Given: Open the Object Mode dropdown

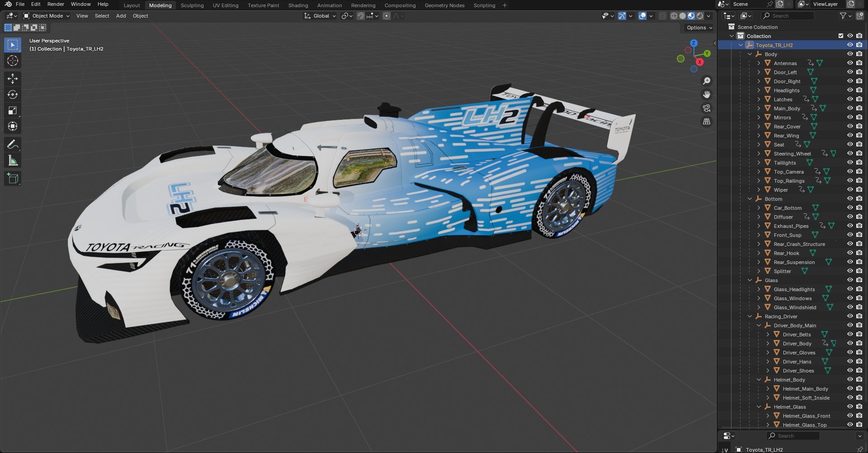Looking at the screenshot, I should (47, 16).
